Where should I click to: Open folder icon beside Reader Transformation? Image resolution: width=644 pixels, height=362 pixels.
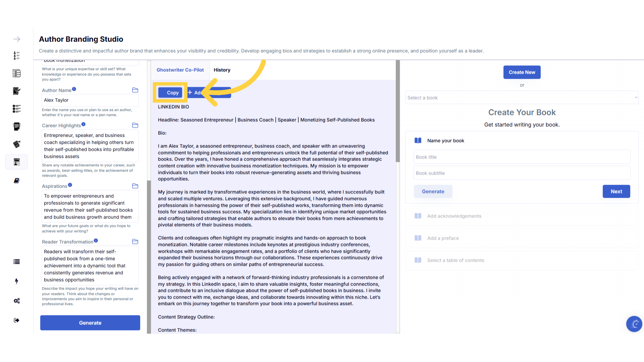coord(135,241)
